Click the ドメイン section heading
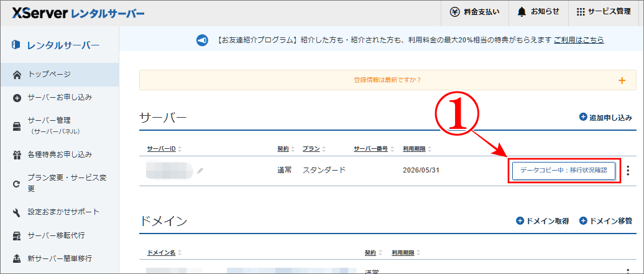Viewport: 644px width, 274px height. [163, 221]
